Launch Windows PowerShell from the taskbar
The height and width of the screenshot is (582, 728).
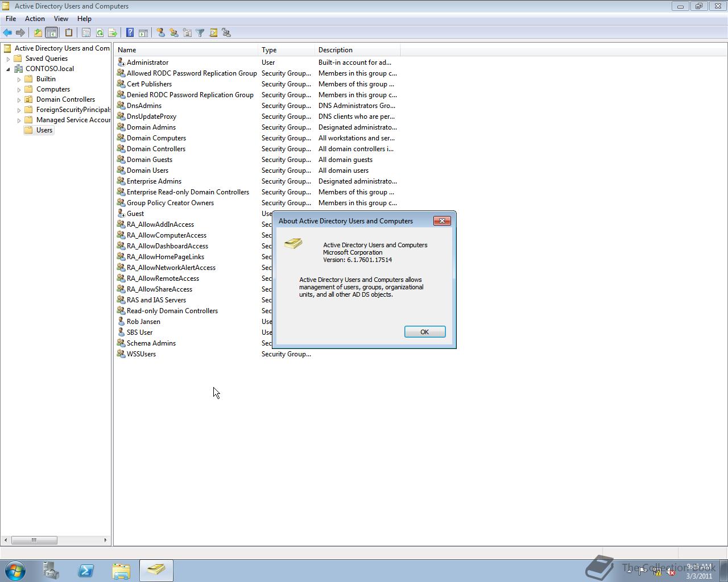tap(86, 570)
